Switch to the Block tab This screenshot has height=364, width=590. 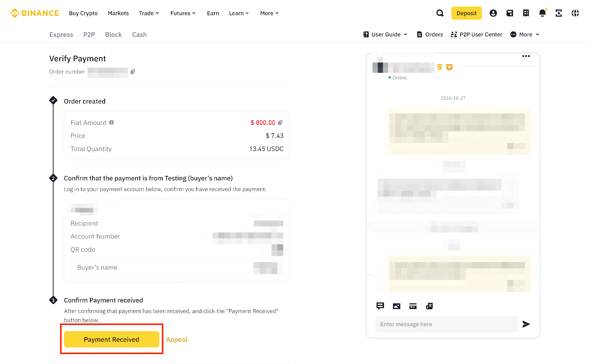click(x=114, y=35)
